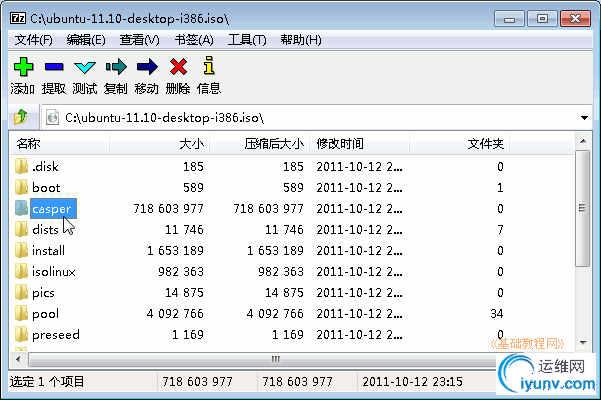Click install size value 1 653 189

pos(175,251)
